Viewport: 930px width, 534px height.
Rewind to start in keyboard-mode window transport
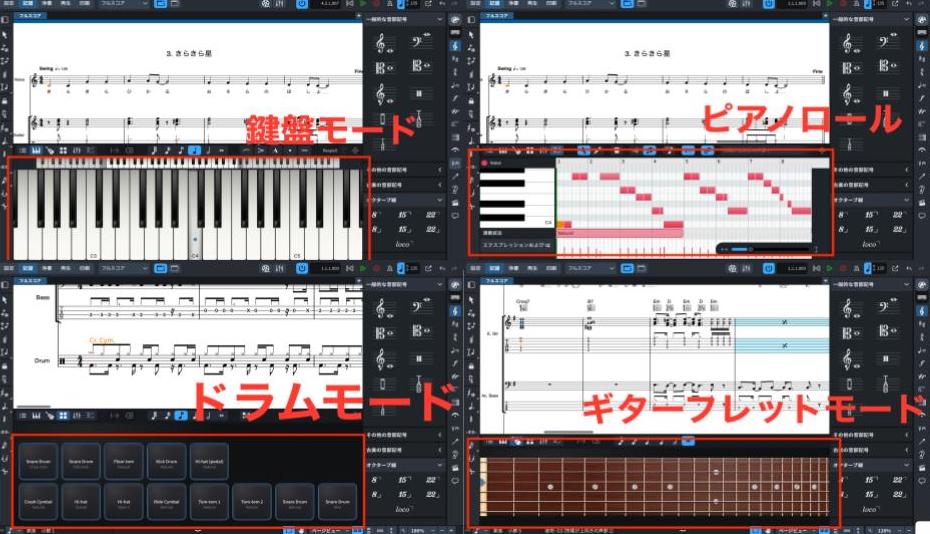[350, 4]
